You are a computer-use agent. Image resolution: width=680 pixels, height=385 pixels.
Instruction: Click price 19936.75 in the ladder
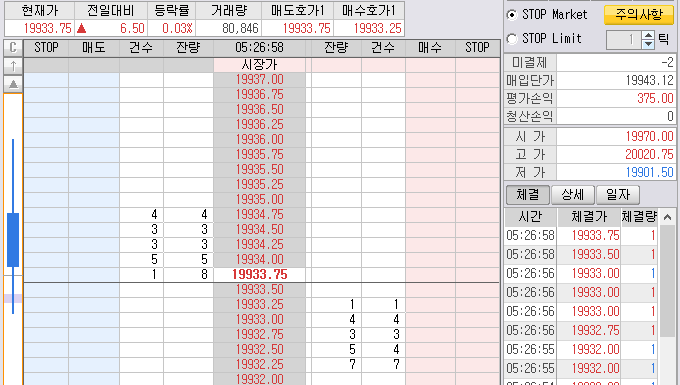tap(259, 95)
